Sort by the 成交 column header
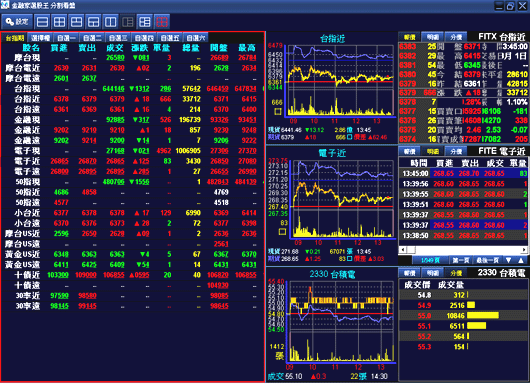 (115, 48)
